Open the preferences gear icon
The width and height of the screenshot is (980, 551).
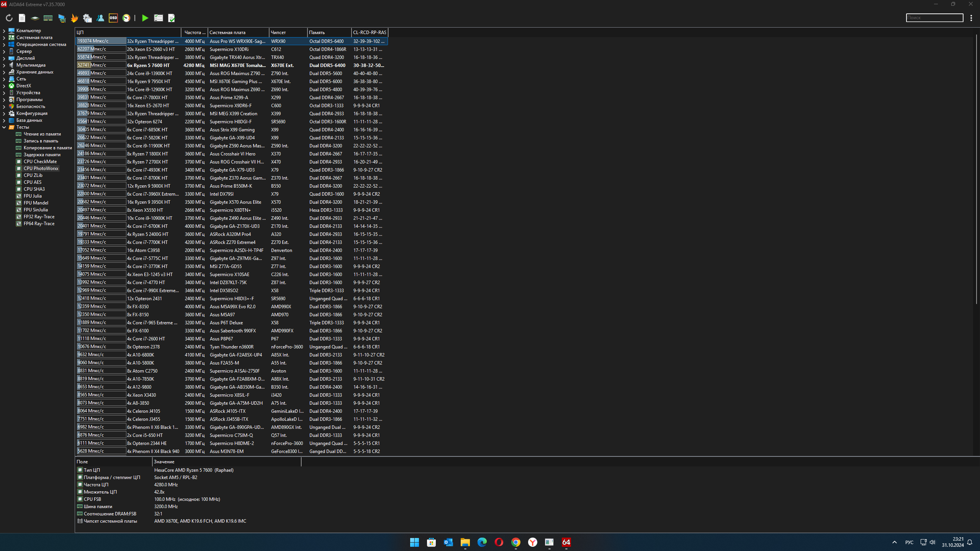pos(87,18)
